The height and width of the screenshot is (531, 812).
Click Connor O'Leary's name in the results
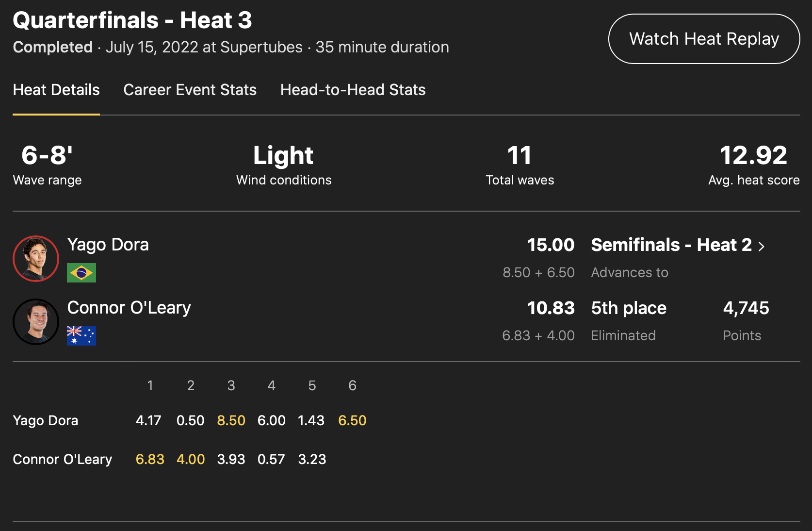(x=129, y=308)
